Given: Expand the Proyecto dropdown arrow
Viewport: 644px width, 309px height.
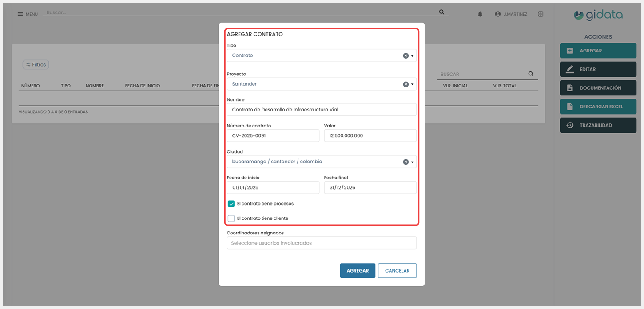Looking at the screenshot, I should [x=413, y=84].
